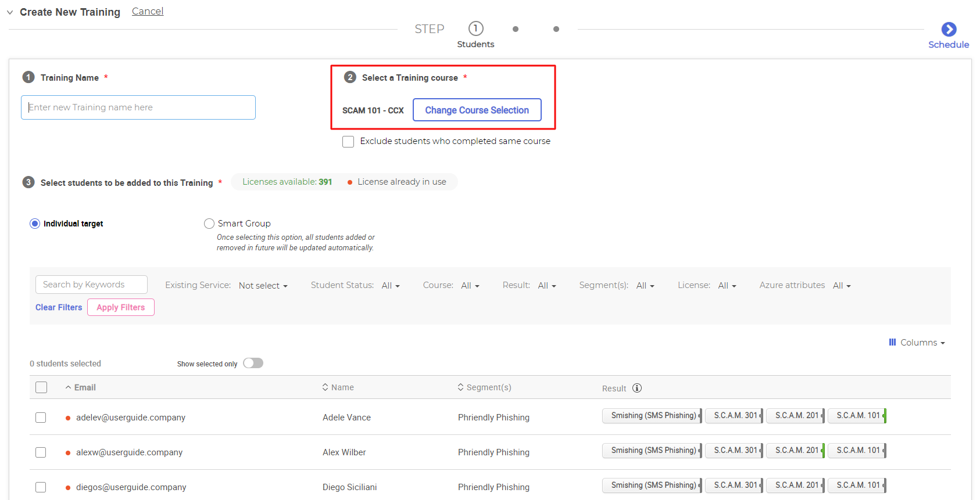Open the Result filter dropdown
The image size is (980, 500).
pyautogui.click(x=547, y=286)
